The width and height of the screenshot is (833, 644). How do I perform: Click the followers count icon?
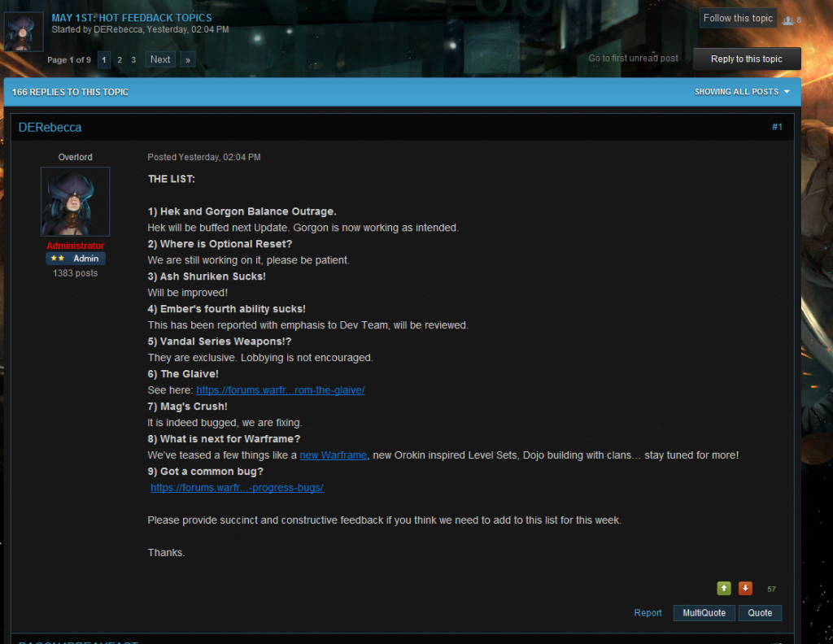[787, 20]
